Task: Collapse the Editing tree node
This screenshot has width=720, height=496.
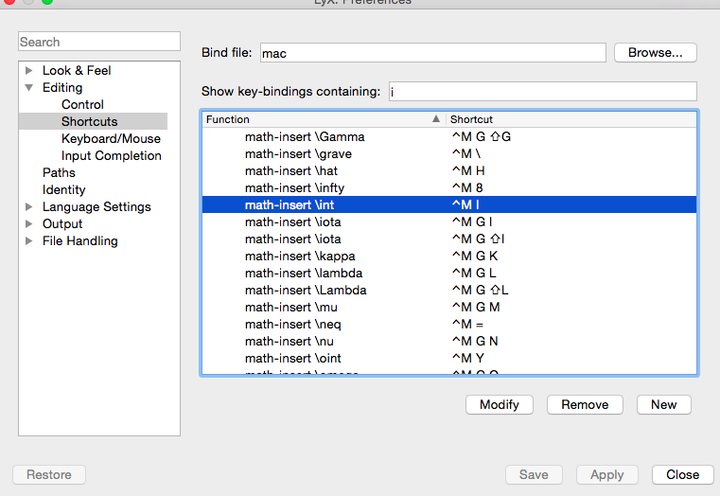Action: tap(29, 88)
